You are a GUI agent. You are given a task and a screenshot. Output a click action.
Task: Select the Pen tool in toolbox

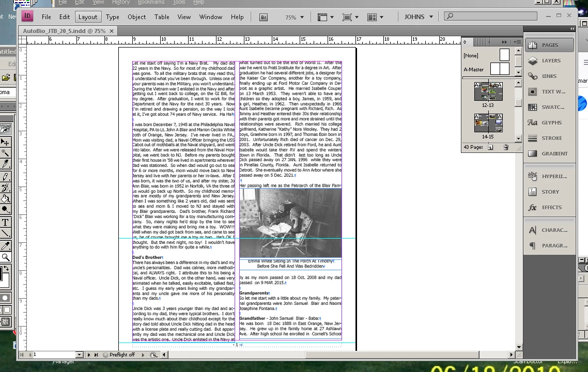tap(5, 163)
